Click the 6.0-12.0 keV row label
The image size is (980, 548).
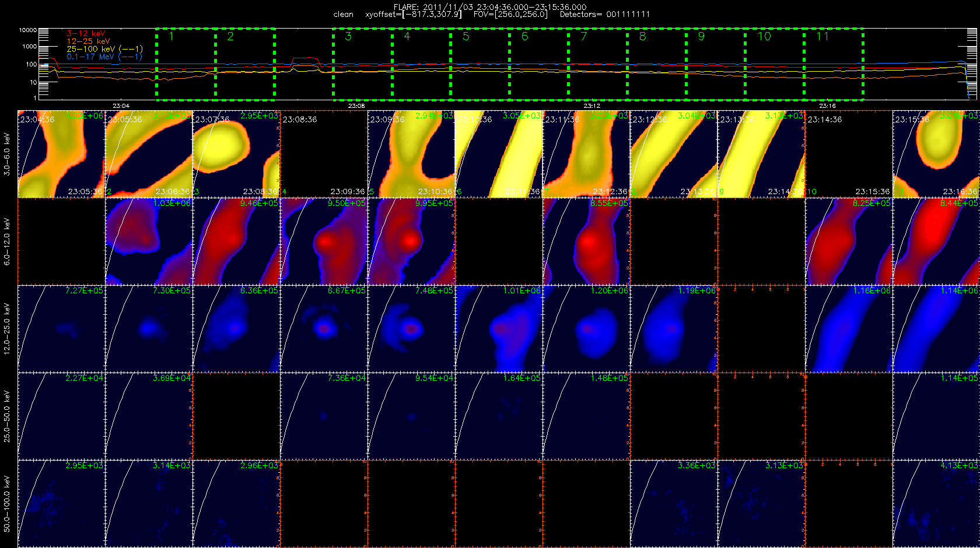click(7, 242)
